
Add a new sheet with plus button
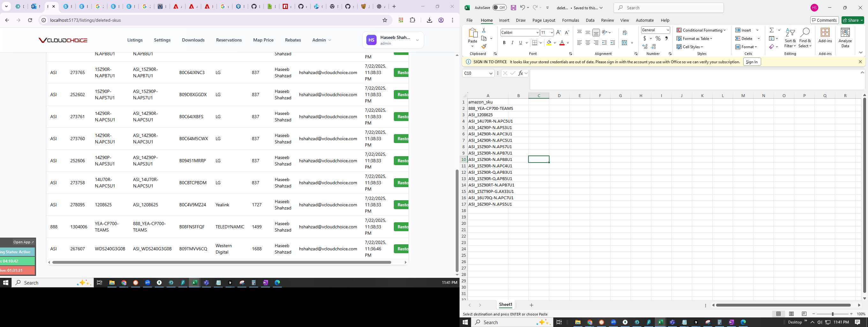click(531, 305)
